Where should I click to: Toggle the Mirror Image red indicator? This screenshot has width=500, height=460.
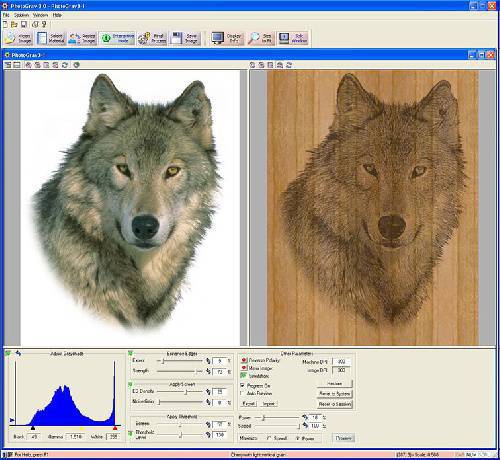[x=244, y=368]
